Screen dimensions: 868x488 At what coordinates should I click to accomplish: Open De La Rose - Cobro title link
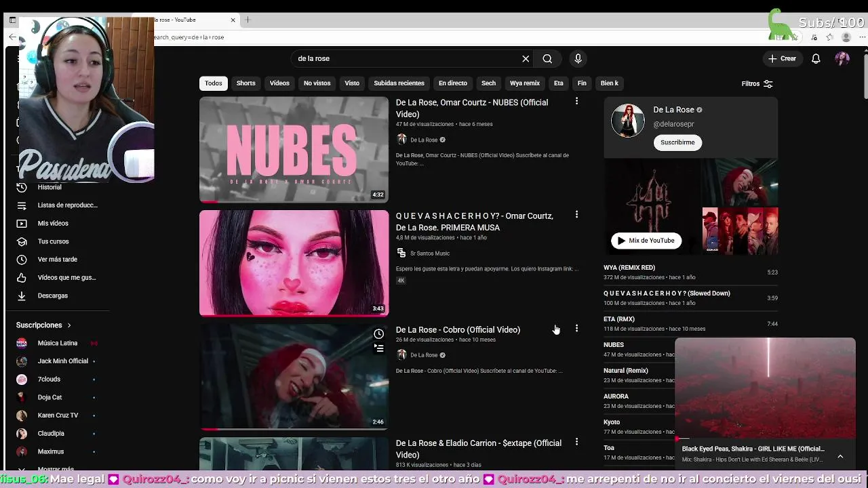(x=458, y=329)
